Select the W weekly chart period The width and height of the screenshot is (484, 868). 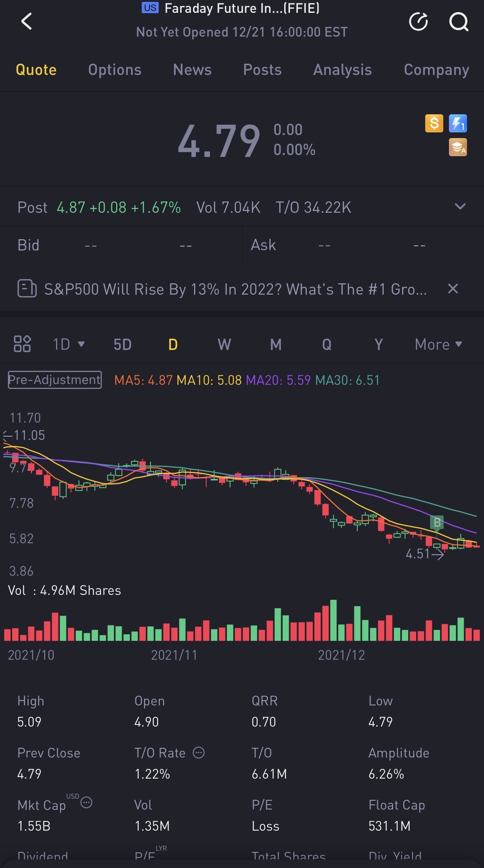pos(224,344)
